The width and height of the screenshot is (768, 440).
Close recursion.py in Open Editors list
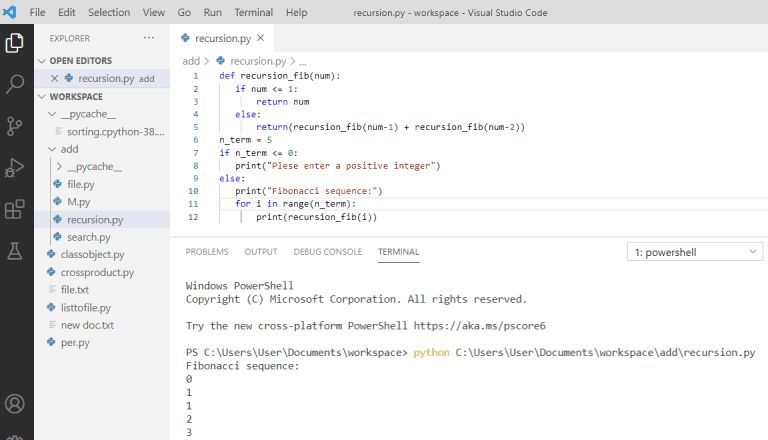click(54, 78)
